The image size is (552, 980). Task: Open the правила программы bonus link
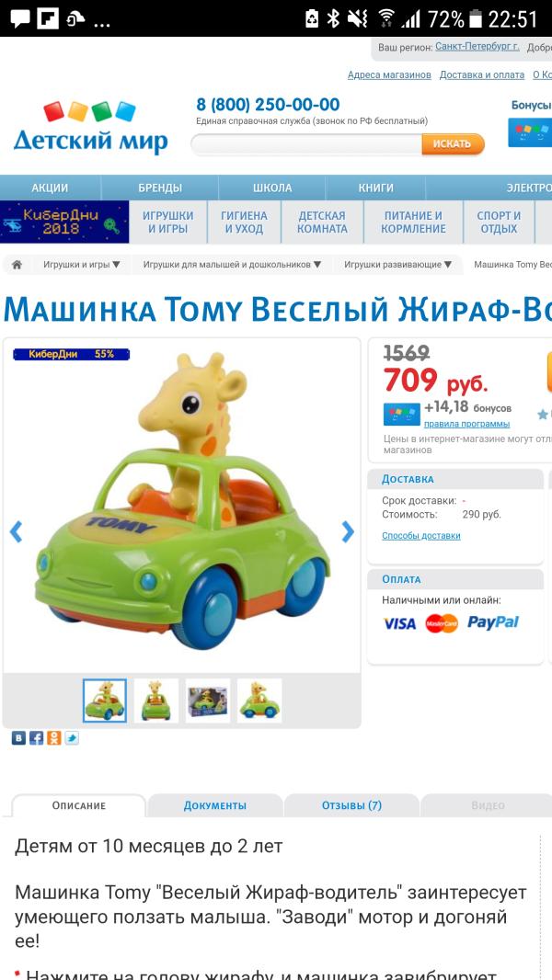[x=466, y=424]
